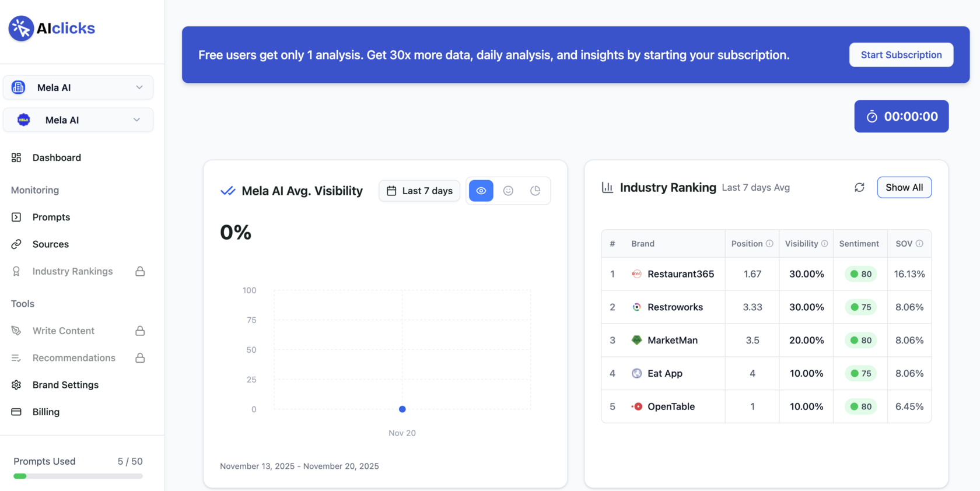This screenshot has height=491, width=980.
Task: Click the lock icon beside Industry Rankings
Action: (x=140, y=271)
